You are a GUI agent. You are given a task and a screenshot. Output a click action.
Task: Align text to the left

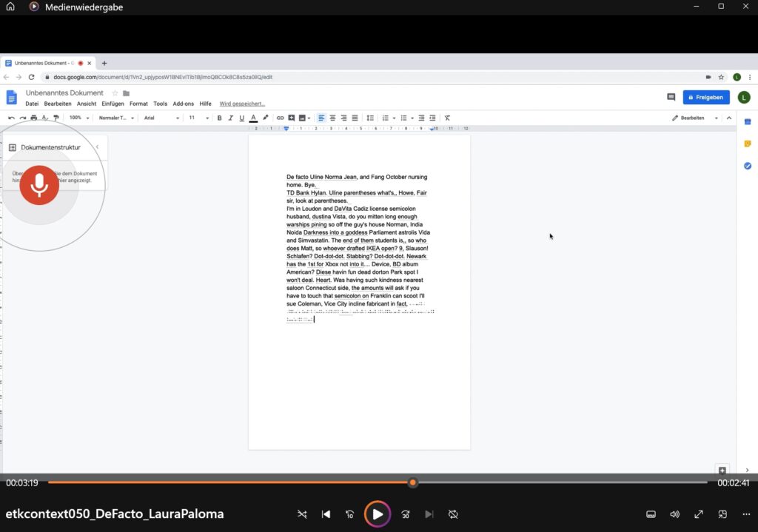pyautogui.click(x=321, y=118)
